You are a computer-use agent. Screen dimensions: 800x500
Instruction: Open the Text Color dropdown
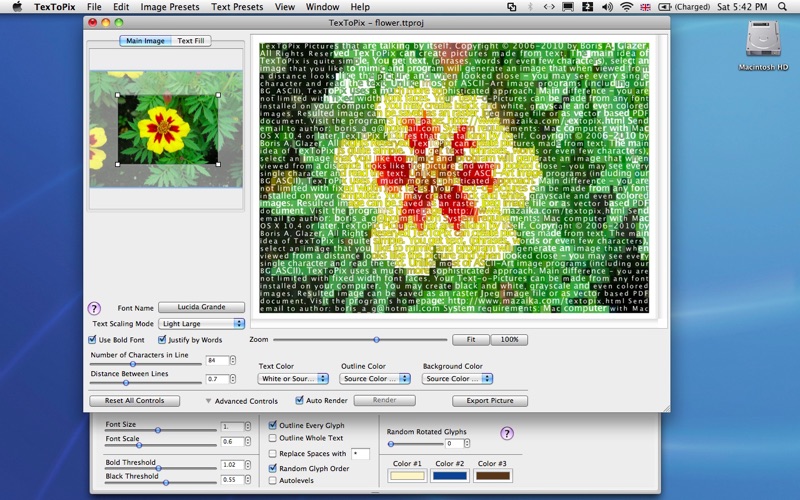click(293, 379)
